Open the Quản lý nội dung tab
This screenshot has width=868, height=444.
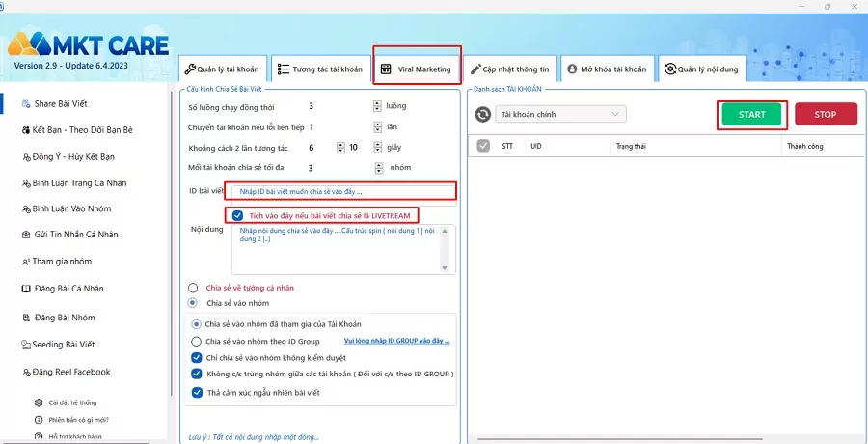click(702, 69)
